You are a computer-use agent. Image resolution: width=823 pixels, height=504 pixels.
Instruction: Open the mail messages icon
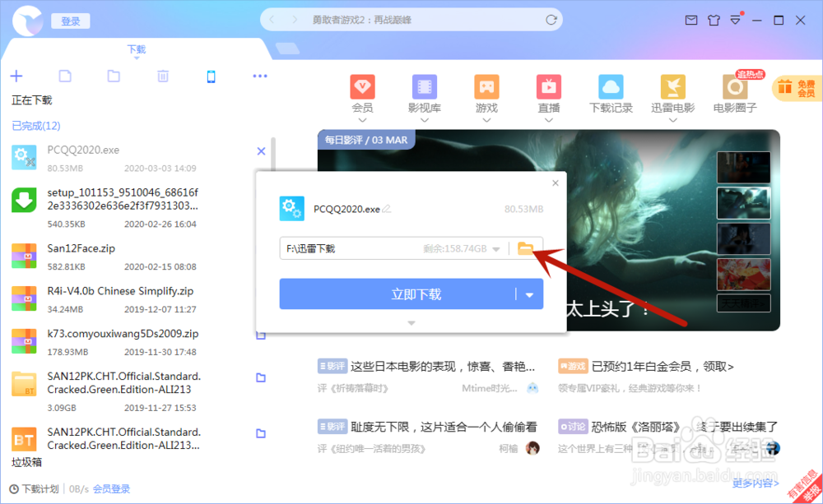691,21
